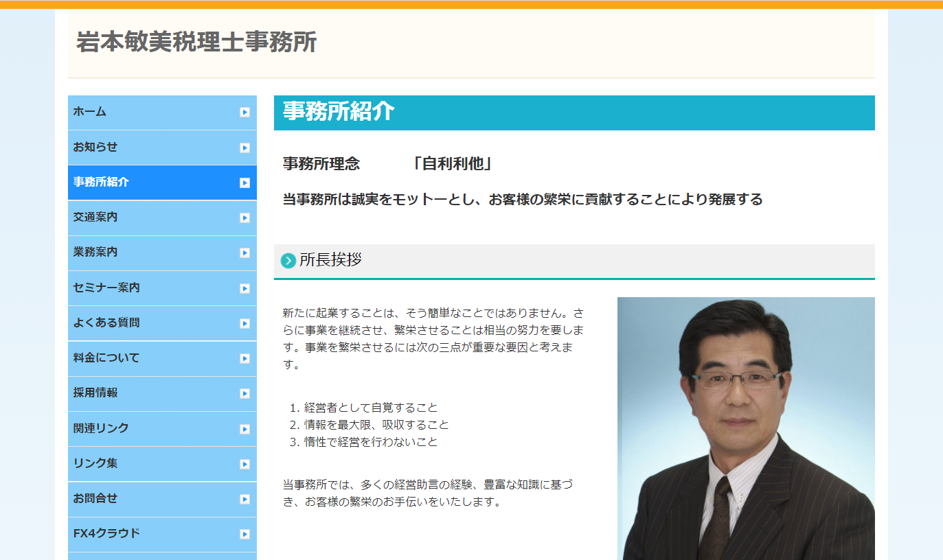This screenshot has height=560, width=943.
Task: Click the arrow icon beside リンク集
Action: coord(245,464)
